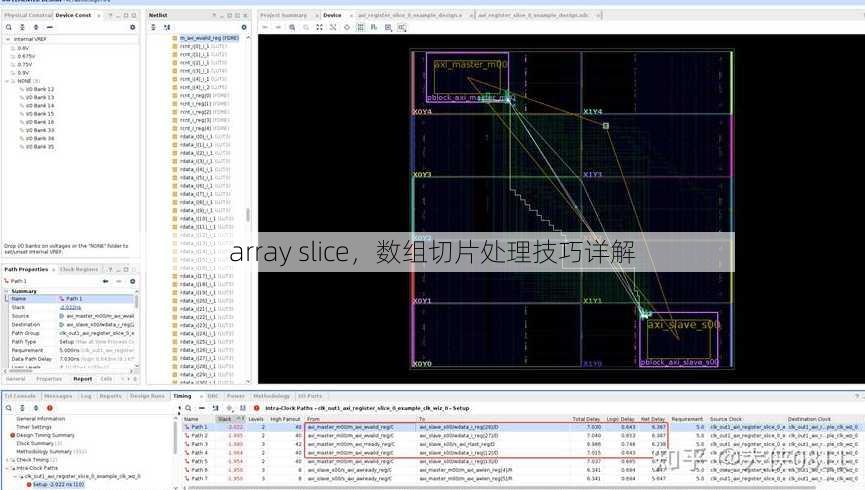Select I/O Bank 35 tree item
Screen dimensions: 865x490
pos(40,147)
